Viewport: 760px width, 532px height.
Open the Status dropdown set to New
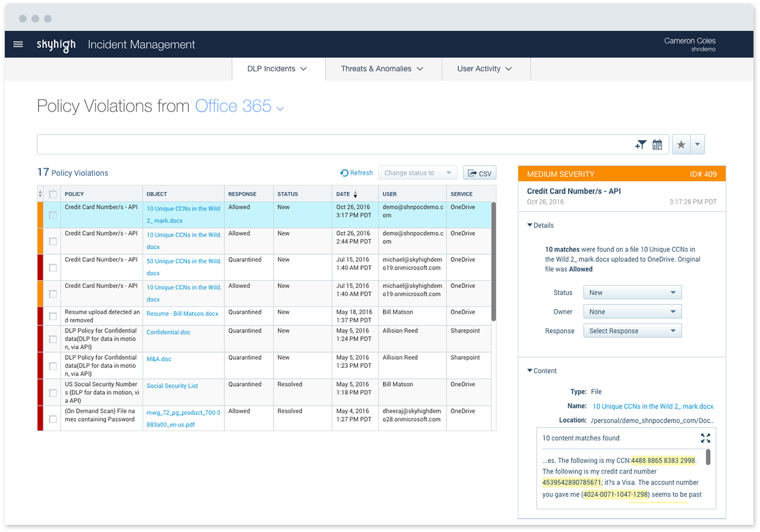632,293
